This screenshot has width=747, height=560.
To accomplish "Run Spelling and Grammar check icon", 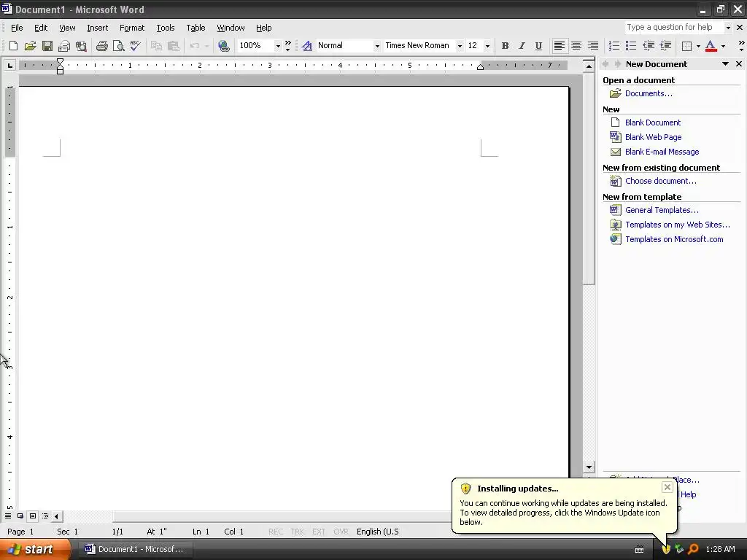I will coord(135,46).
